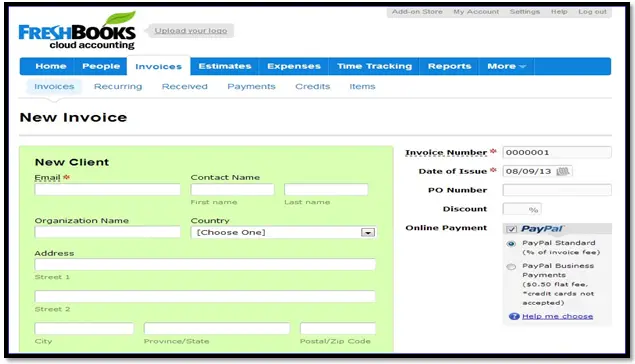Open the Add-on Store link
The image size is (635, 364).
click(x=417, y=12)
